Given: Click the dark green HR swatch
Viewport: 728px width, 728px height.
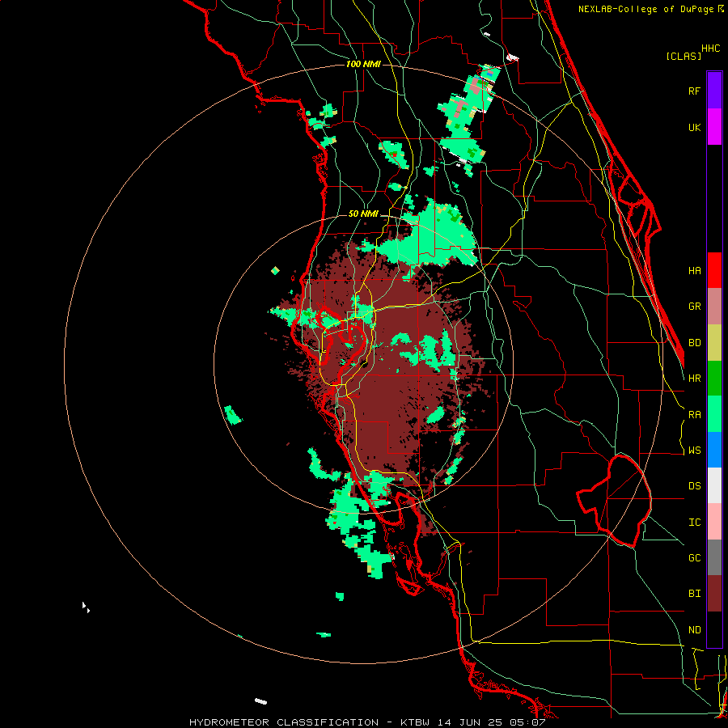Looking at the screenshot, I should pyautogui.click(x=714, y=379).
